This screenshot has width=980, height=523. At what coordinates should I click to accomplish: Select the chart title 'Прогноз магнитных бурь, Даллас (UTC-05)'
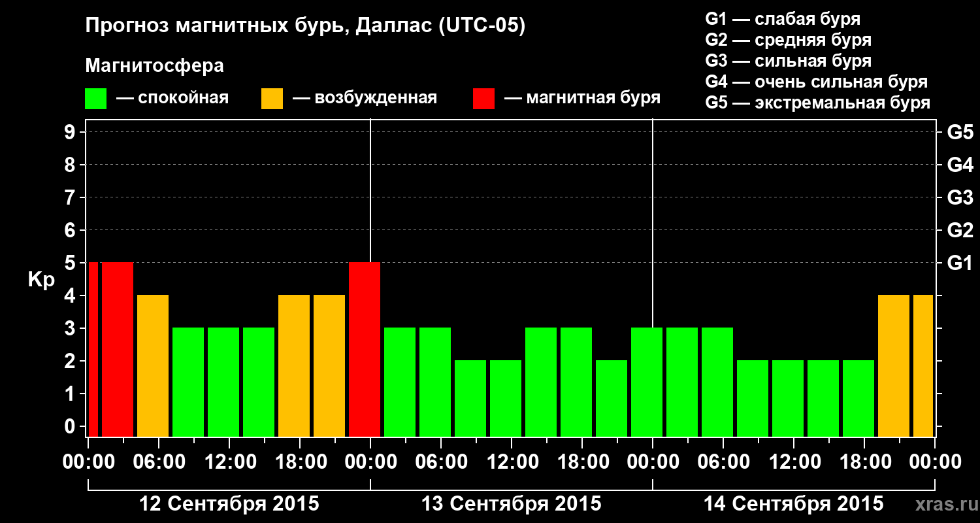coord(306,27)
